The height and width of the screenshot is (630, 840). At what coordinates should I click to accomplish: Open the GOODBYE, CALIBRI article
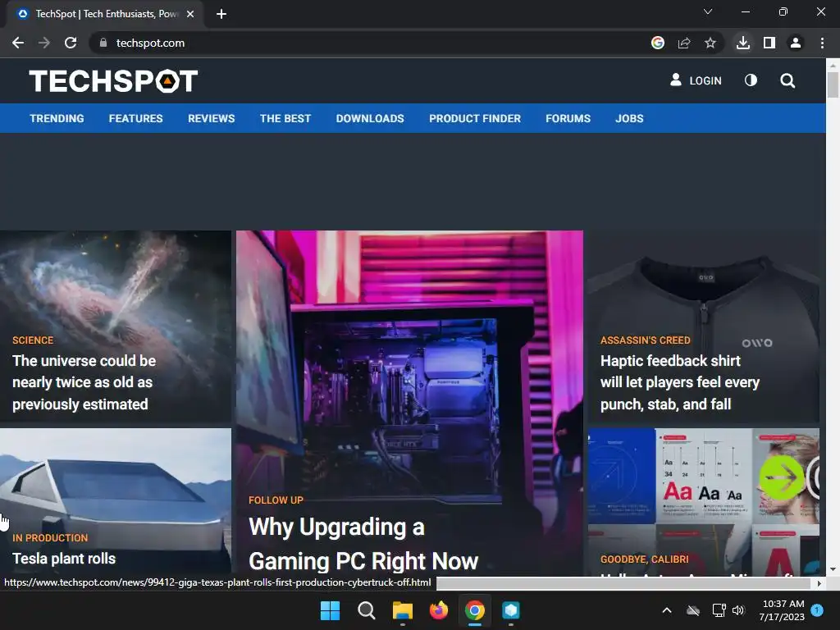pos(645,559)
